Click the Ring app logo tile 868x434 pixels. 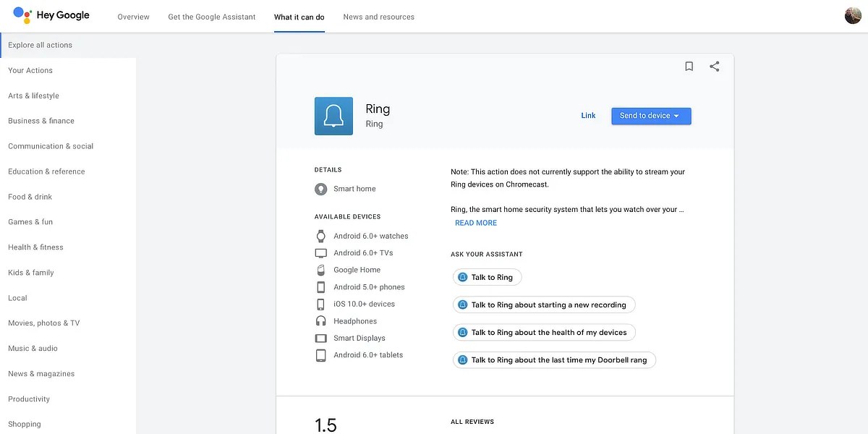(333, 116)
